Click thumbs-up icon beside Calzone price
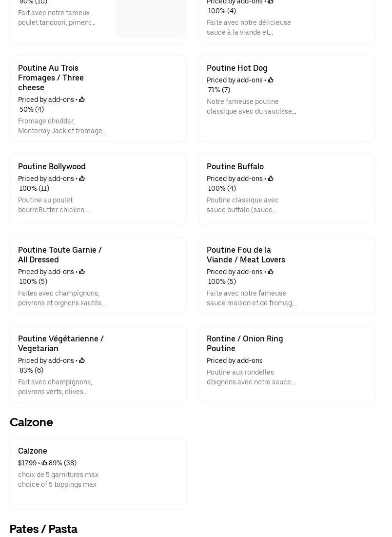 [44, 463]
